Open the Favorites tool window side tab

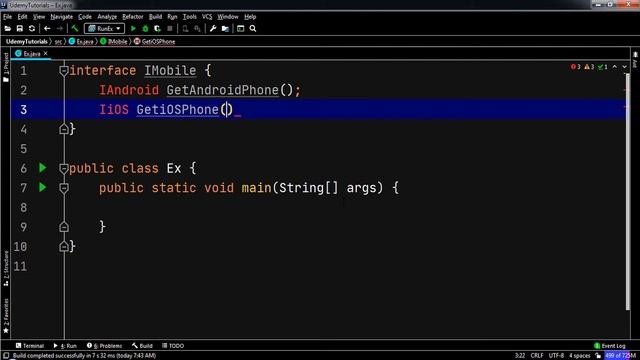coord(6,316)
